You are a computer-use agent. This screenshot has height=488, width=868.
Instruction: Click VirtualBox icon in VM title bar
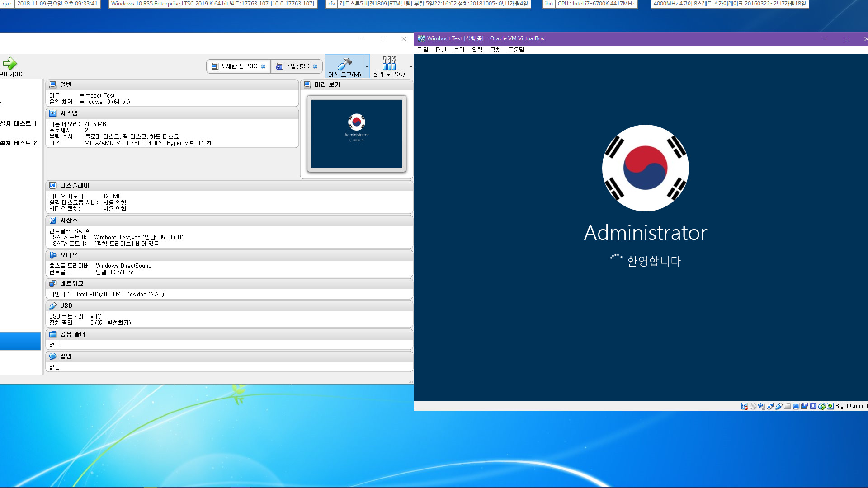click(x=421, y=38)
